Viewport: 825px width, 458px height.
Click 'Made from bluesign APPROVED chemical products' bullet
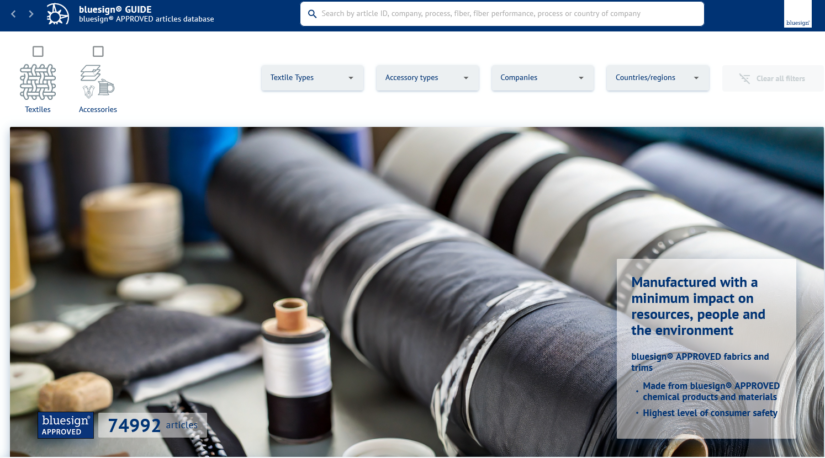click(x=711, y=391)
